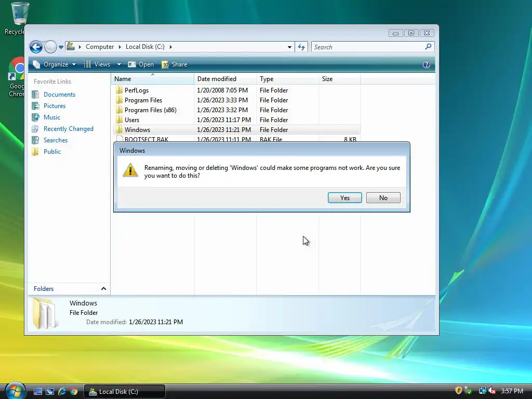This screenshot has height=399, width=532.
Task: Open Documents in Favorite Links
Action: (59, 95)
